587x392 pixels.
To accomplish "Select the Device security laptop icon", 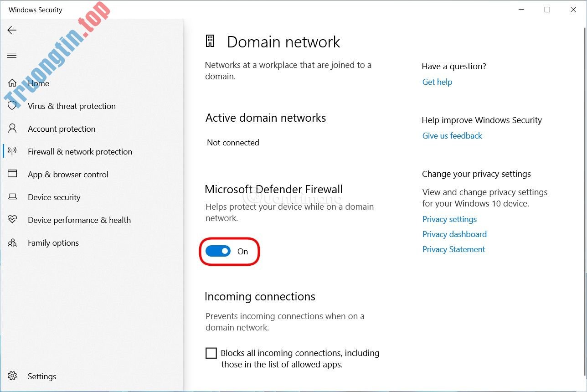I will 12,197.
